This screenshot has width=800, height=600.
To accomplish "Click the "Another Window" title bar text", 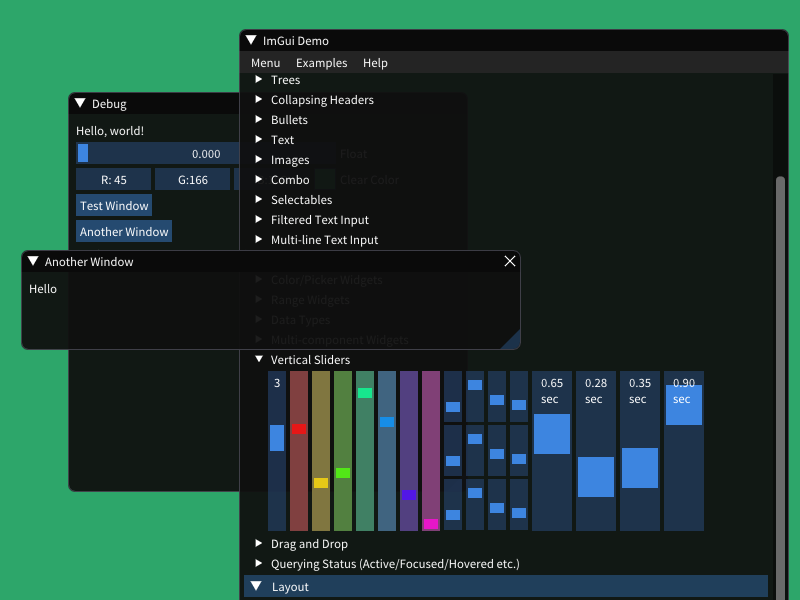I will [89, 262].
